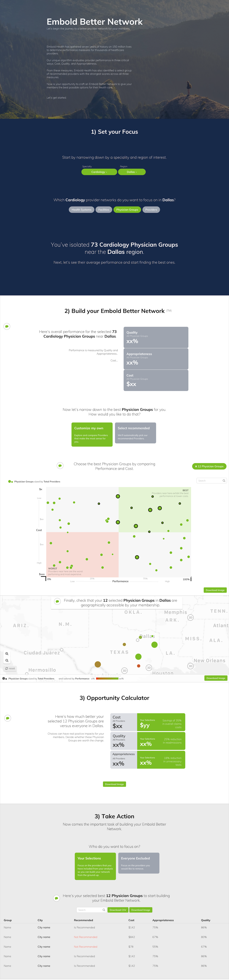Click the speech bubble beside map instructions
The width and height of the screenshot is (229, 980).
tap(57, 601)
